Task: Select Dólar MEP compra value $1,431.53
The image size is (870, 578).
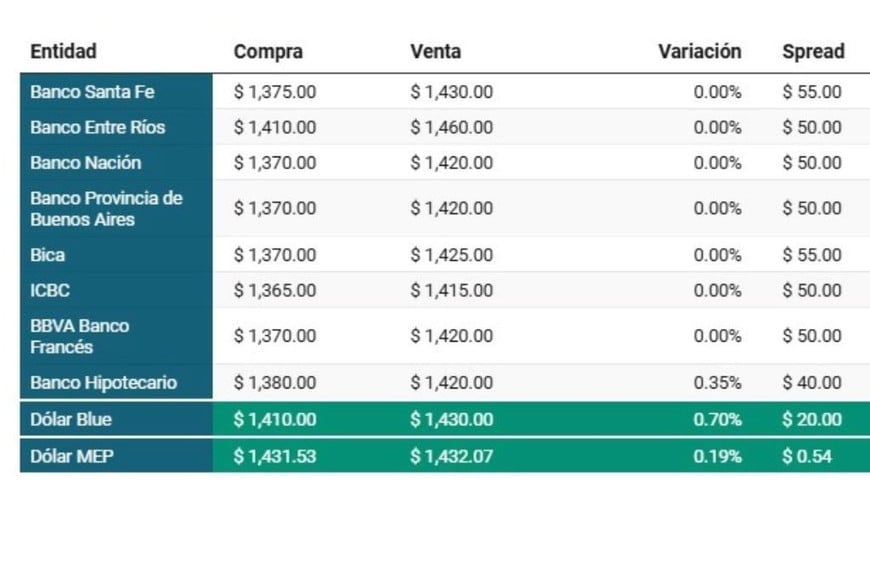Action: click(275, 456)
